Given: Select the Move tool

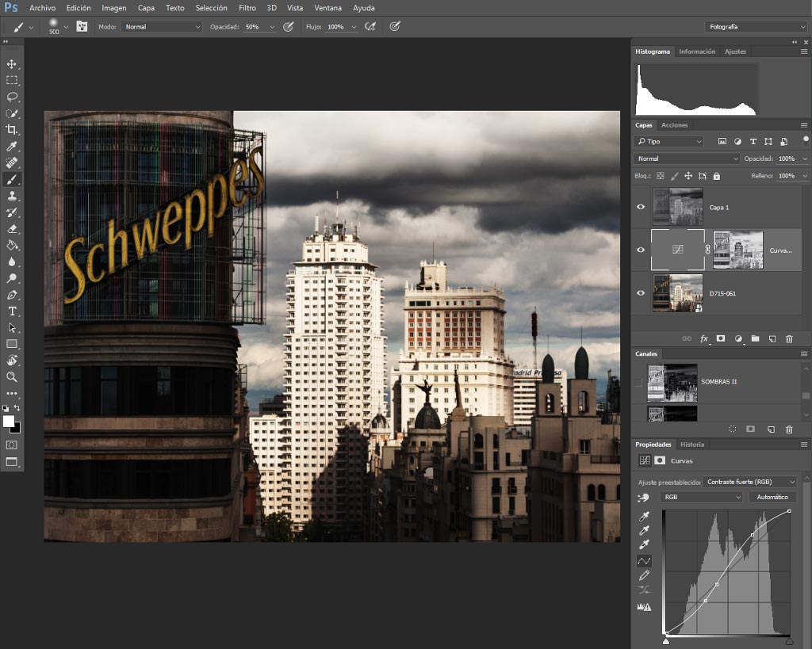Looking at the screenshot, I should pyautogui.click(x=11, y=64).
